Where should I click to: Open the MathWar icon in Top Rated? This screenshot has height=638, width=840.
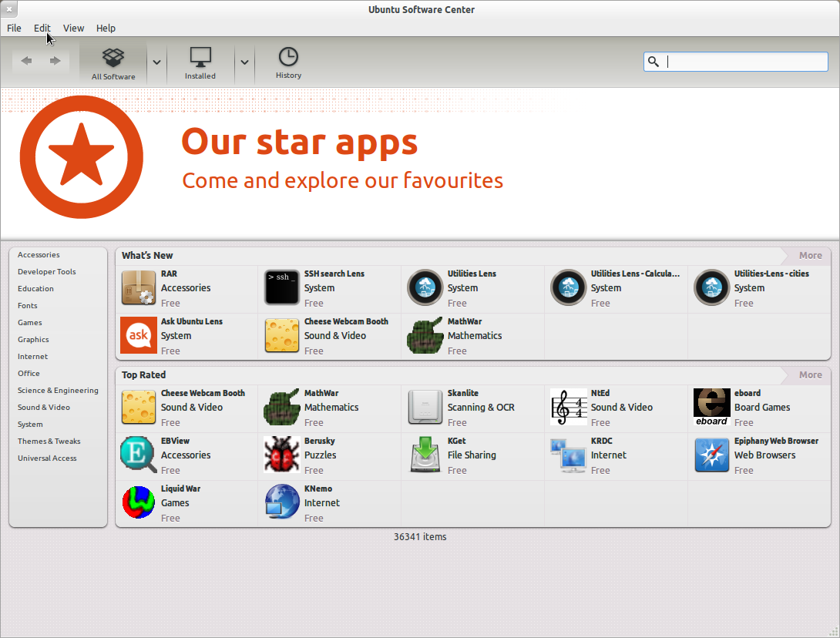tap(282, 407)
